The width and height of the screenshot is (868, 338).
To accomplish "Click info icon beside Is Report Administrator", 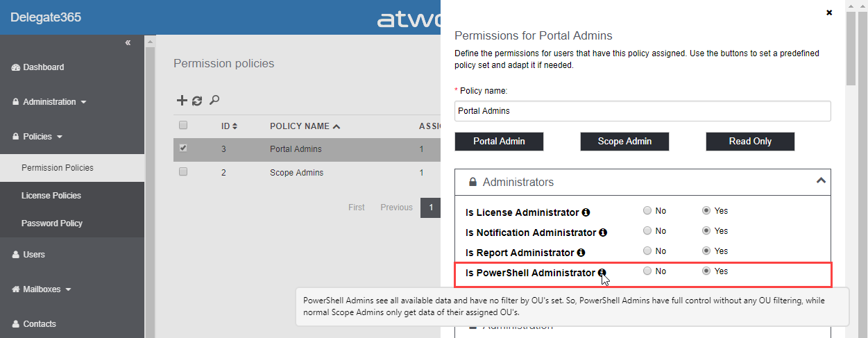I will (581, 253).
